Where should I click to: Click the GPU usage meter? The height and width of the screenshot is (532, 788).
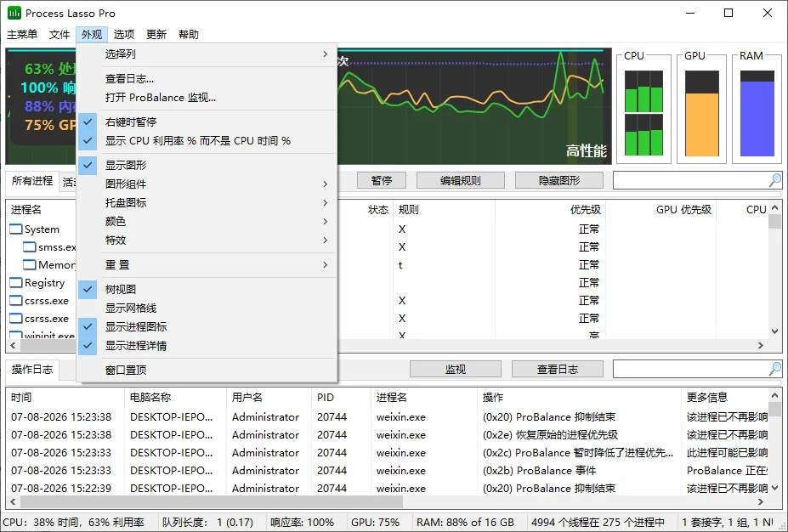point(701,113)
